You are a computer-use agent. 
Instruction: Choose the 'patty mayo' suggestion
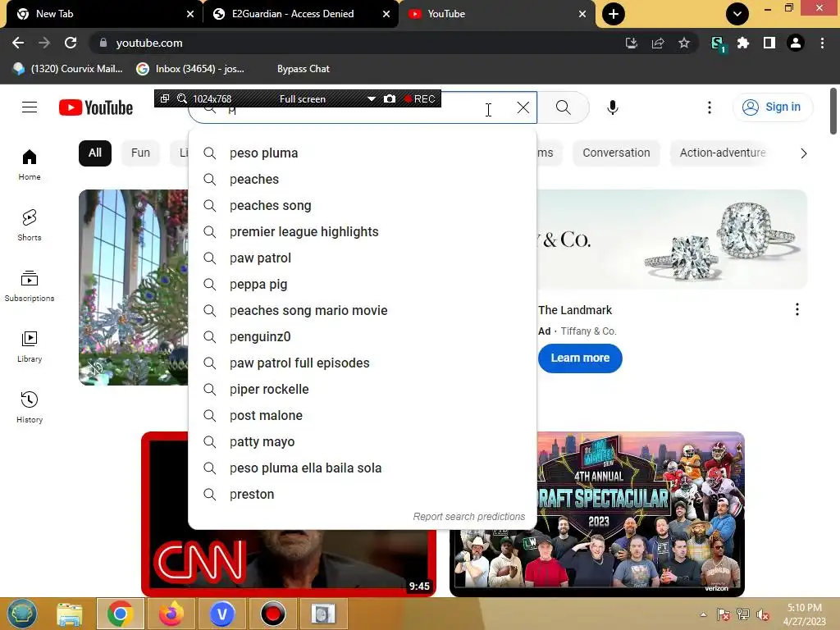pos(363,442)
